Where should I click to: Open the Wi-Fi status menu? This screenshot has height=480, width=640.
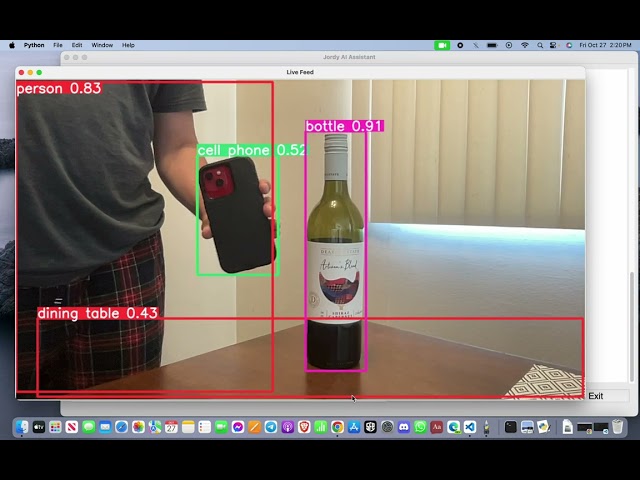point(524,45)
